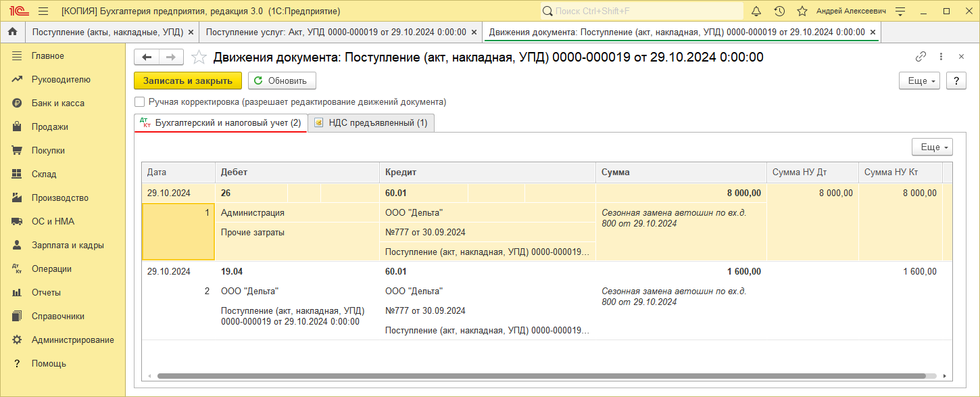Image resolution: width=980 pixels, height=397 pixels.
Task: Click Кредит column header
Action: [487, 172]
